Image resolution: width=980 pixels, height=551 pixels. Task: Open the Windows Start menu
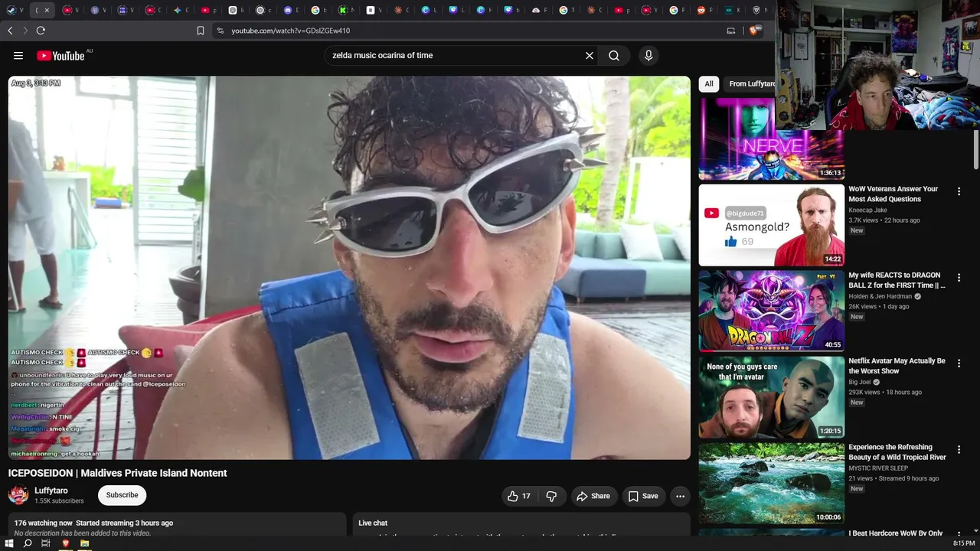[9, 543]
